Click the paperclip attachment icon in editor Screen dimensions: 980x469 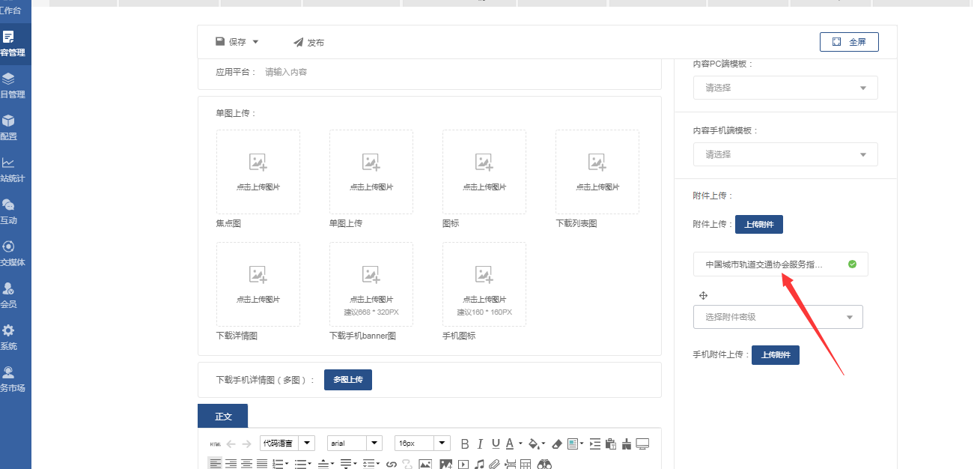click(494, 464)
